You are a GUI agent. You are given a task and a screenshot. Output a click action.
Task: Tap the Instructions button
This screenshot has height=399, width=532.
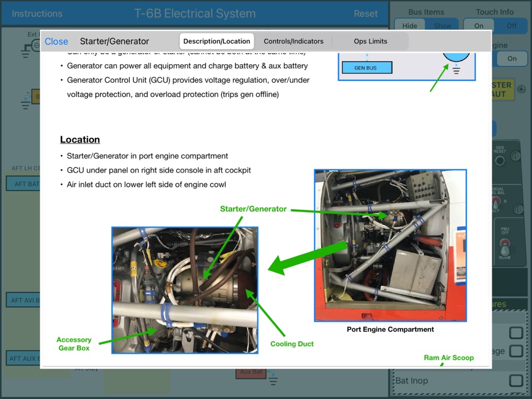37,14
